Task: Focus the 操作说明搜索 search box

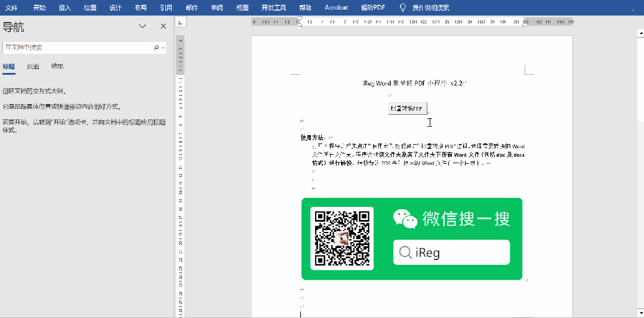Action: coord(430,7)
